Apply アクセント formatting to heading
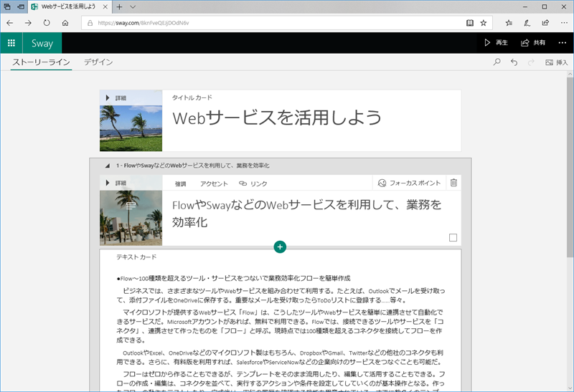The height and width of the screenshot is (392, 574). click(214, 183)
